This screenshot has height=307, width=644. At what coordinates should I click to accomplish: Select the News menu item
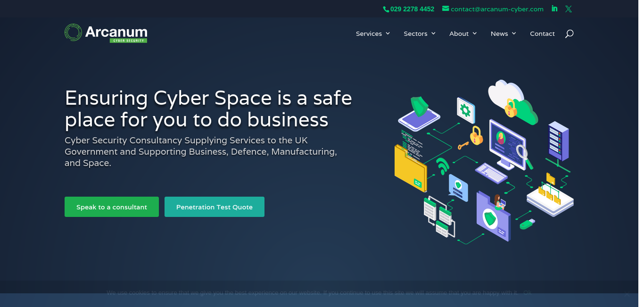coord(499,33)
